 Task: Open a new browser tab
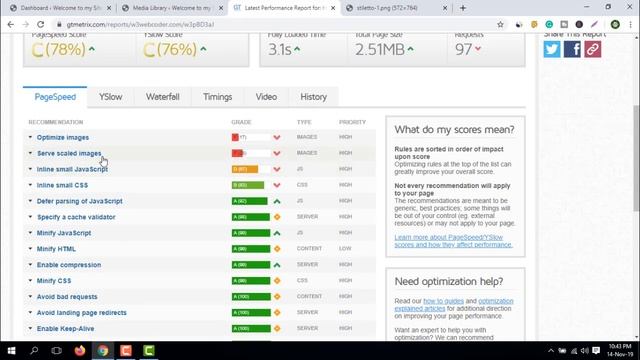click(x=463, y=8)
